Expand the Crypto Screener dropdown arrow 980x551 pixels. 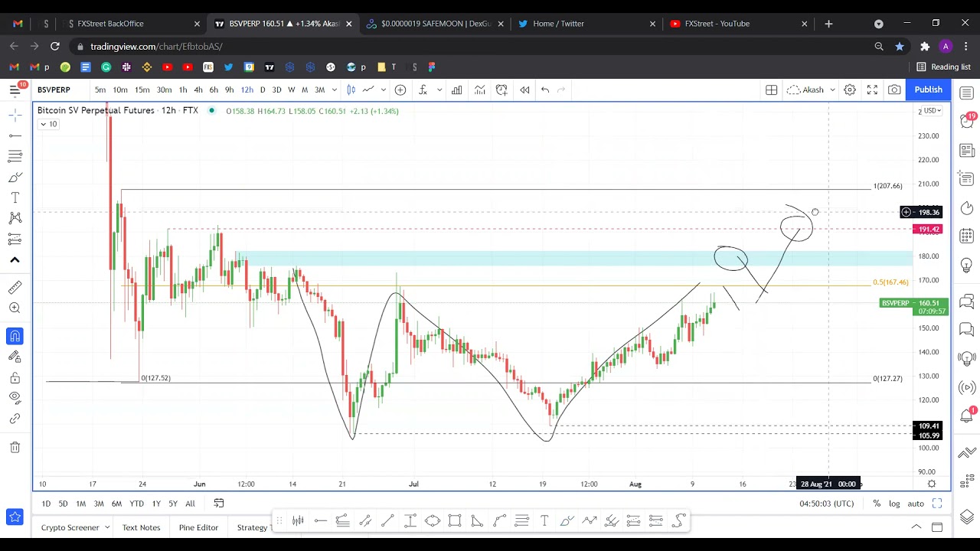107,527
